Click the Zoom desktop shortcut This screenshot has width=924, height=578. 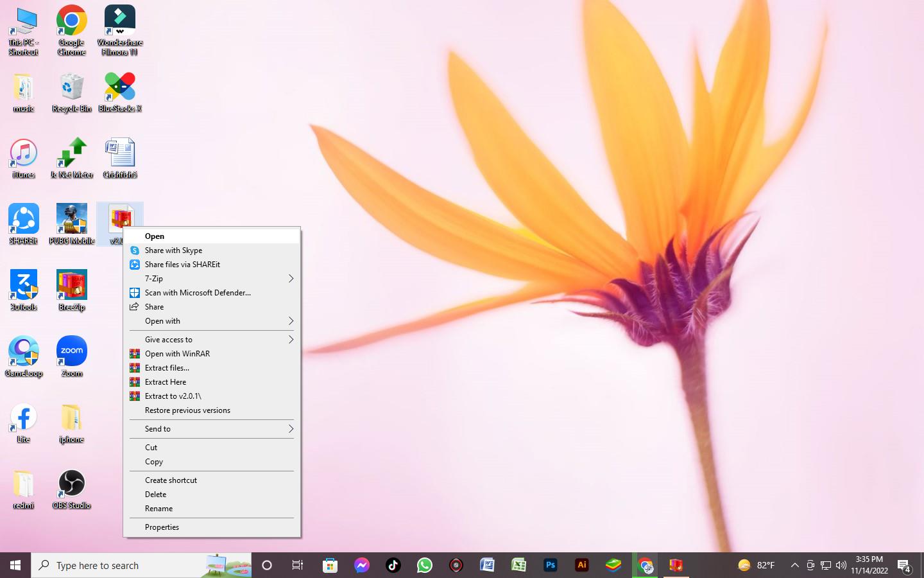click(x=71, y=352)
